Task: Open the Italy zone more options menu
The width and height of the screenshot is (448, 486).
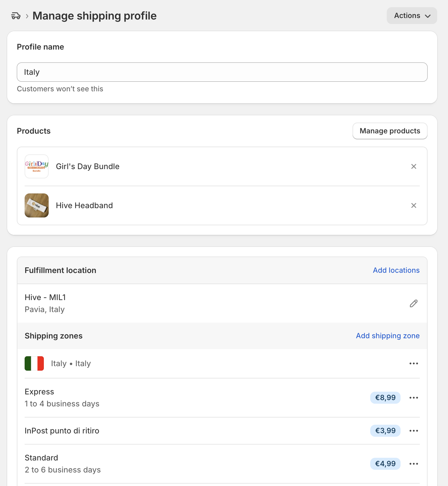Action: [x=413, y=363]
